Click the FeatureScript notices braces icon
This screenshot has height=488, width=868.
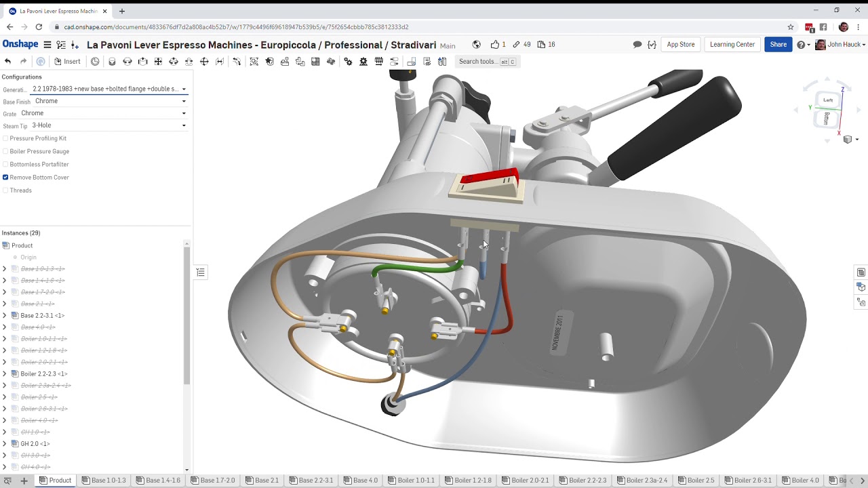652,45
